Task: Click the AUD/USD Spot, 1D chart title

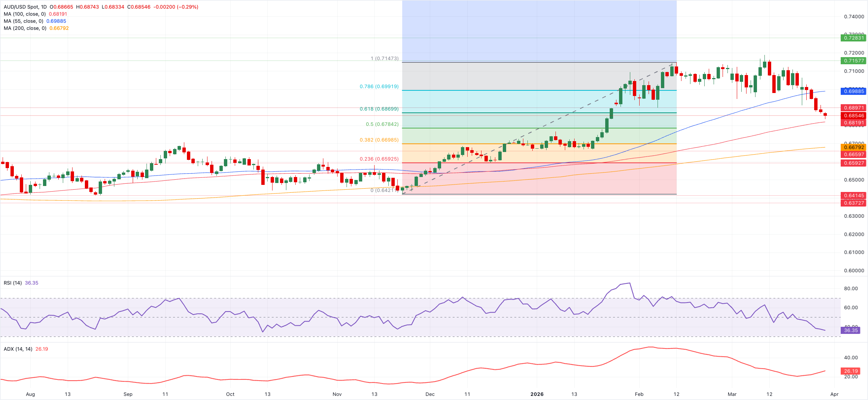Action: pyautogui.click(x=25, y=7)
